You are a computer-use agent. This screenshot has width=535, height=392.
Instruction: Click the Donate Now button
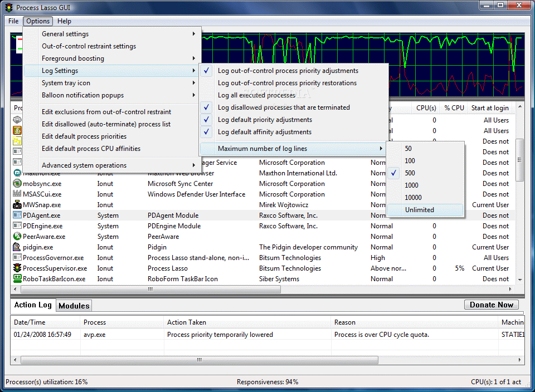tap(492, 305)
